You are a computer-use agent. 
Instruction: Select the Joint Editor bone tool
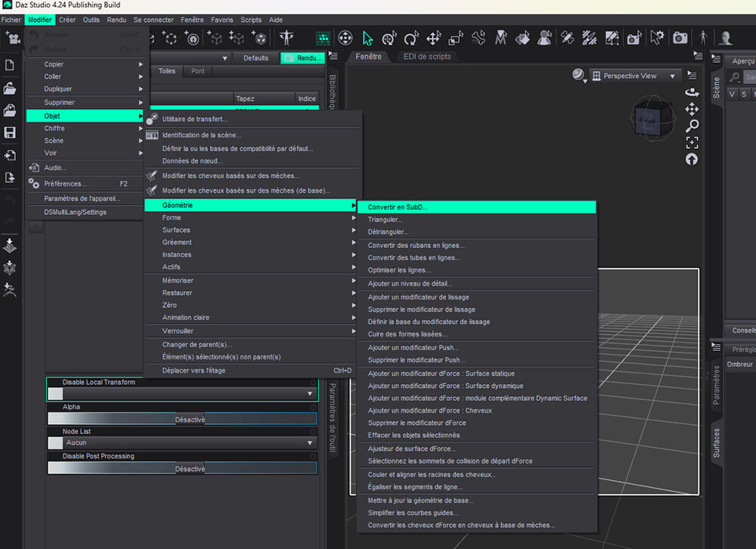click(478, 38)
